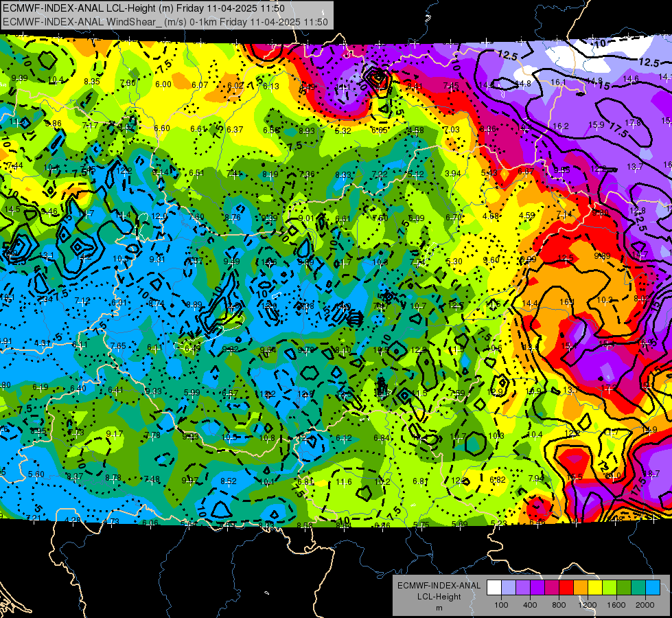The image size is (672, 618).
Task: Click the wind shear value '8.33'
Action: coord(343,175)
